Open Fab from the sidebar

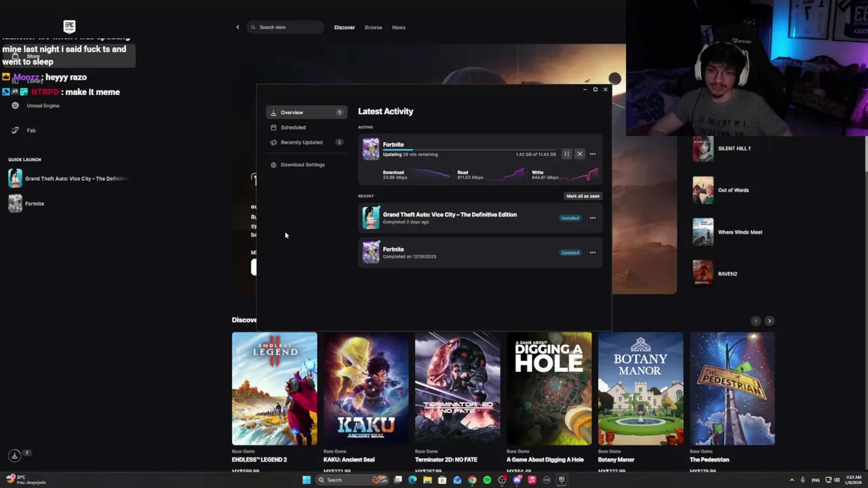[x=31, y=130]
